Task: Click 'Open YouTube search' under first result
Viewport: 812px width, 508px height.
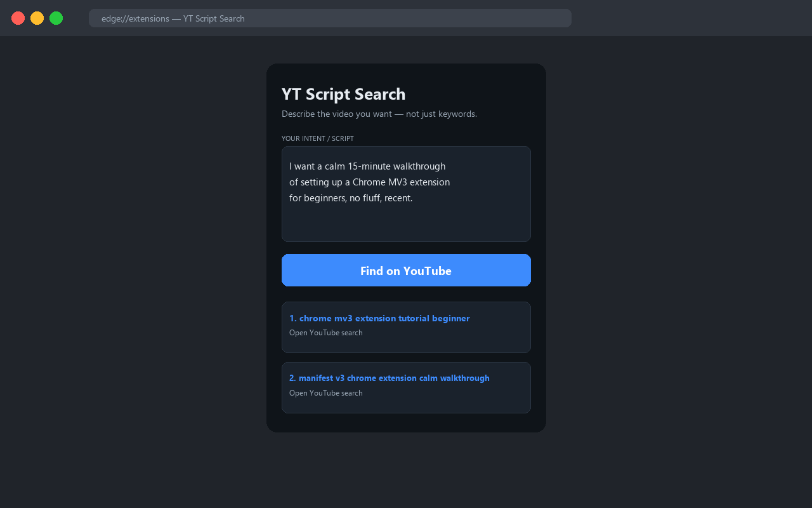Action: [326, 333]
